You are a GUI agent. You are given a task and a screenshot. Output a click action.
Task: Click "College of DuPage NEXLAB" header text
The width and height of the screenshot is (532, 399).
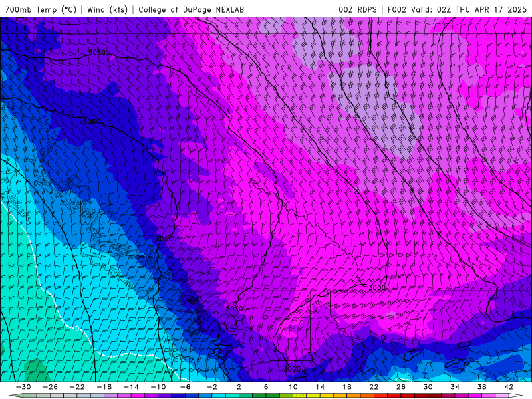pyautogui.click(x=191, y=9)
